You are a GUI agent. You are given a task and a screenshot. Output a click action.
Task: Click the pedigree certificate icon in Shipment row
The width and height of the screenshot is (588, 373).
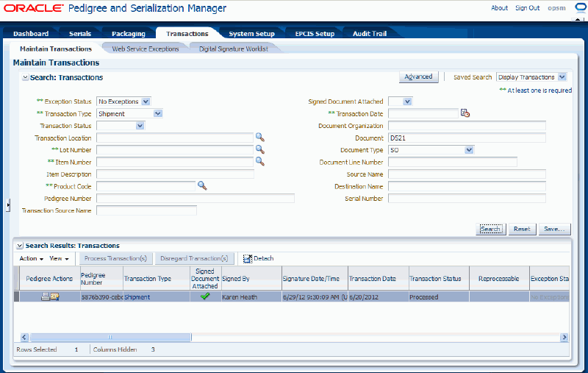point(54,296)
